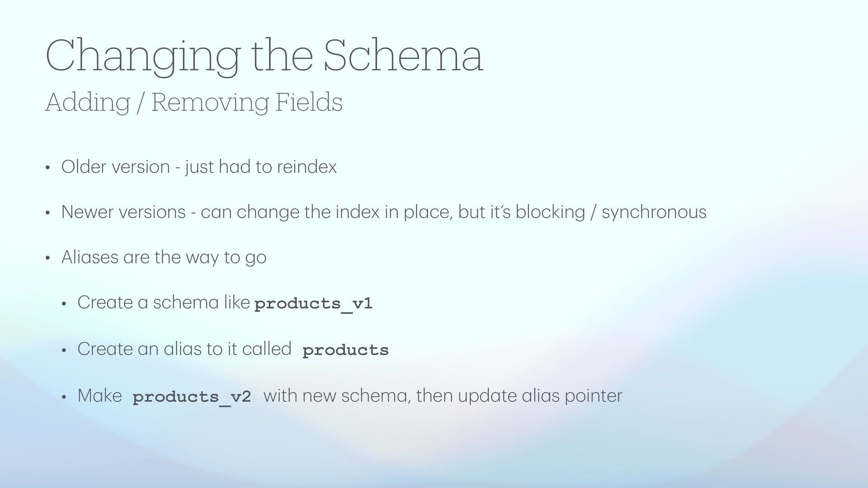Click the sub-bullet dot before 'Make'
The image size is (868, 488).
coord(64,397)
